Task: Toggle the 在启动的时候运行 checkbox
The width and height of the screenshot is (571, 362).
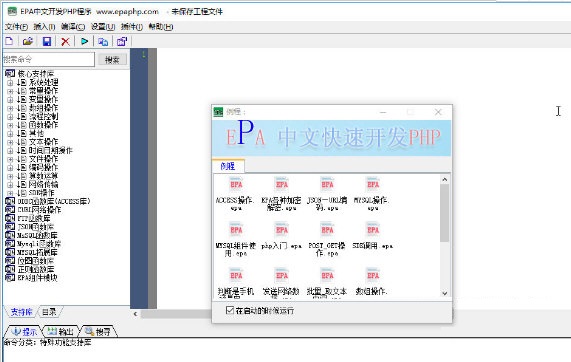Action: point(230,310)
